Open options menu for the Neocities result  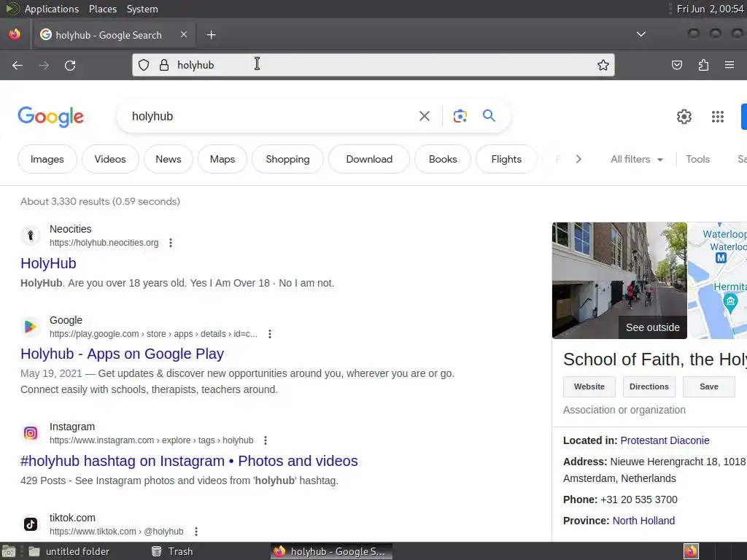tap(171, 243)
